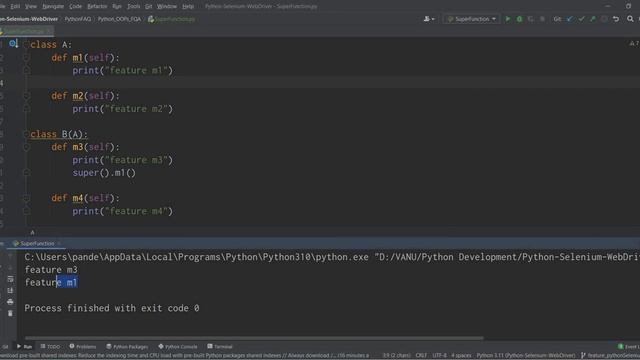Click the override gutter icon beside class A
Image resolution: width=640 pixels, height=360 pixels.
pyautogui.click(x=13, y=43)
